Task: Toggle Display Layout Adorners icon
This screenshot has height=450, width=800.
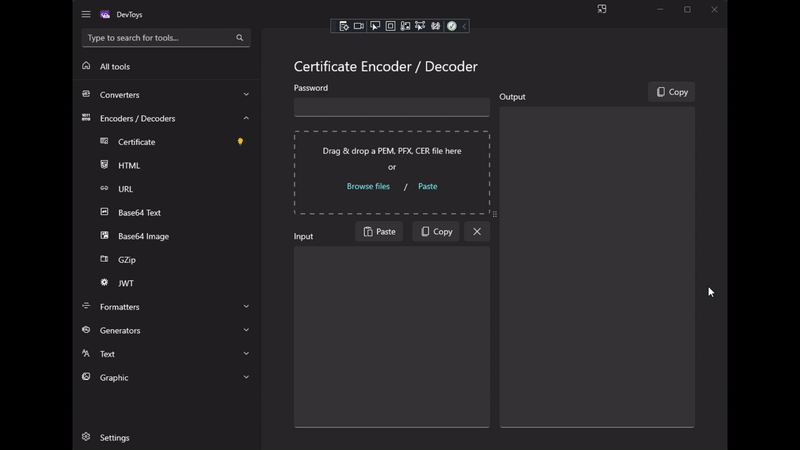Action: click(x=390, y=26)
